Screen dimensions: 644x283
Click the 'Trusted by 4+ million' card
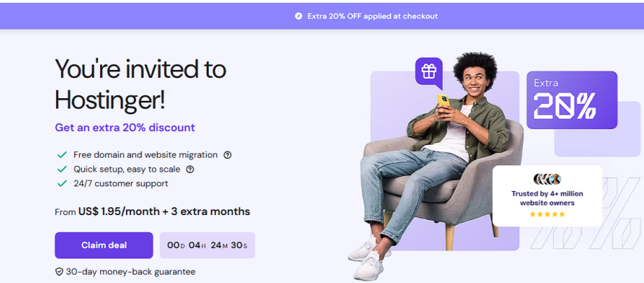pyautogui.click(x=547, y=196)
